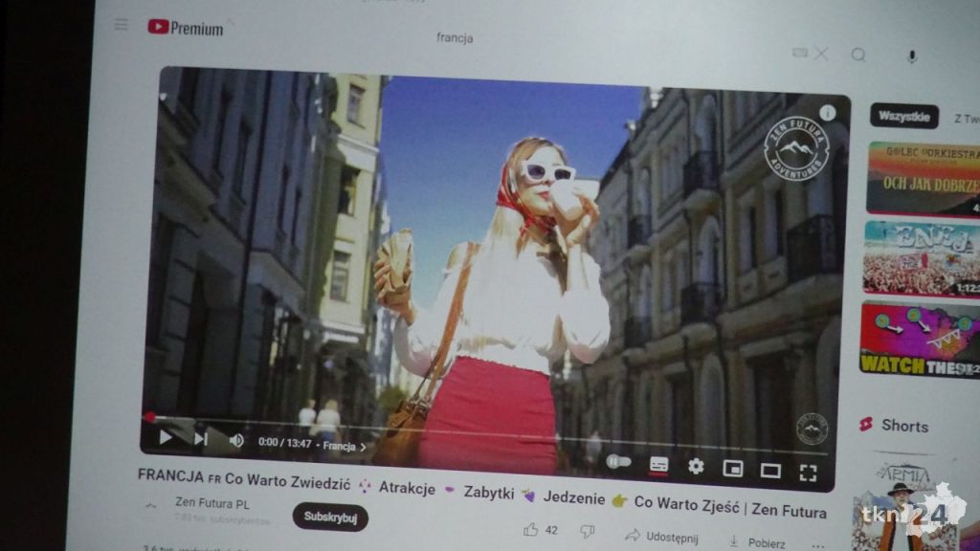The width and height of the screenshot is (980, 551).
Task: Click the Subskrybuj button
Action: [x=330, y=517]
